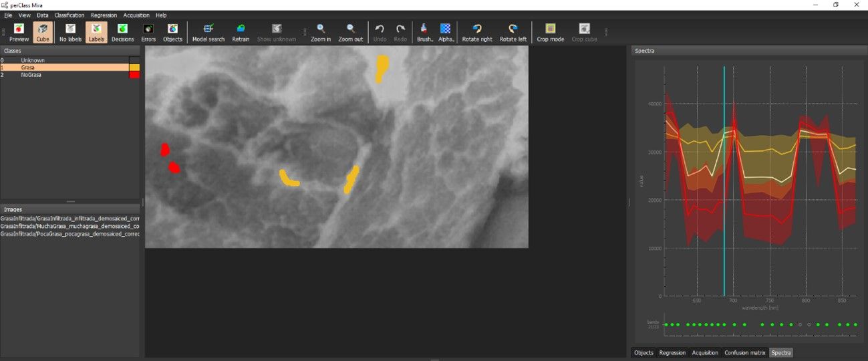The width and height of the screenshot is (868, 361).
Task: Toggle the Errors overlay view
Action: coord(148,32)
